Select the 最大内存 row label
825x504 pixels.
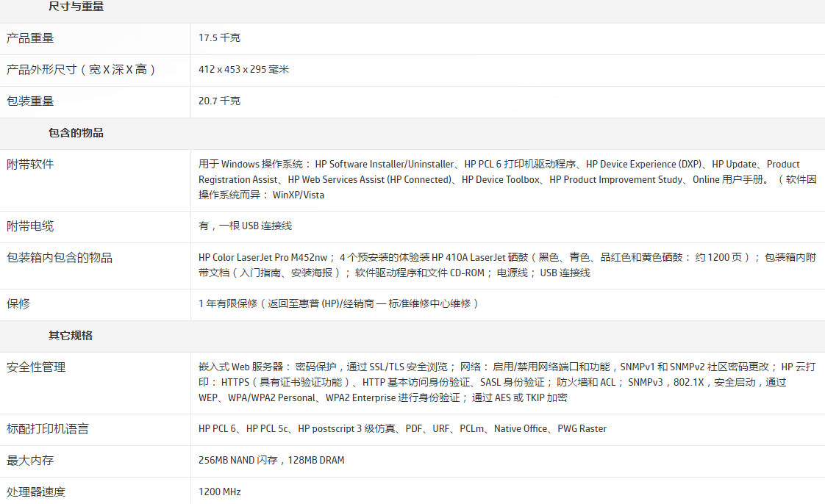click(30, 461)
